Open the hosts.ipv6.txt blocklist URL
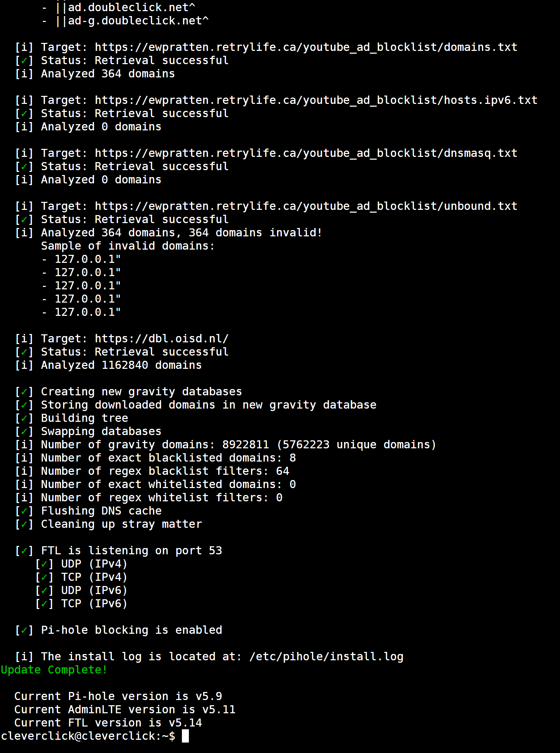The image size is (560, 753). (316, 100)
